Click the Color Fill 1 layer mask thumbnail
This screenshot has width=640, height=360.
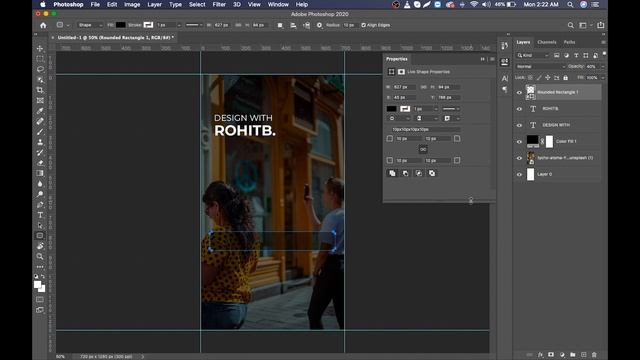(x=549, y=142)
